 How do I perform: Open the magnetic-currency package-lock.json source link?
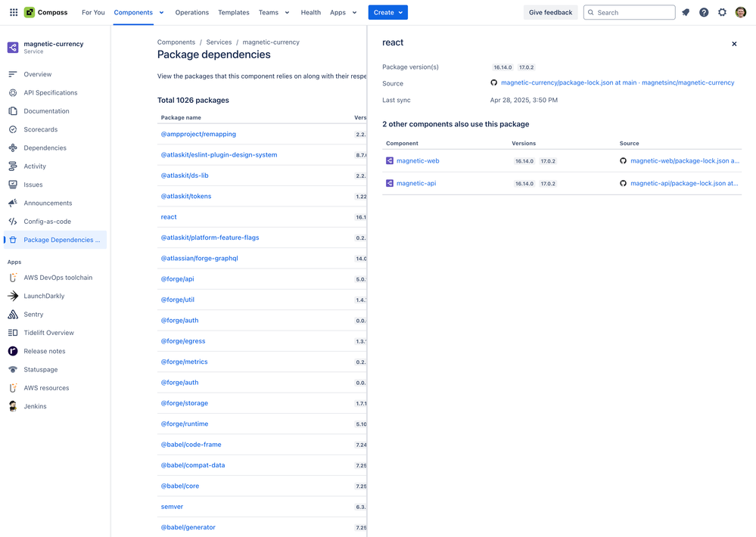(618, 82)
